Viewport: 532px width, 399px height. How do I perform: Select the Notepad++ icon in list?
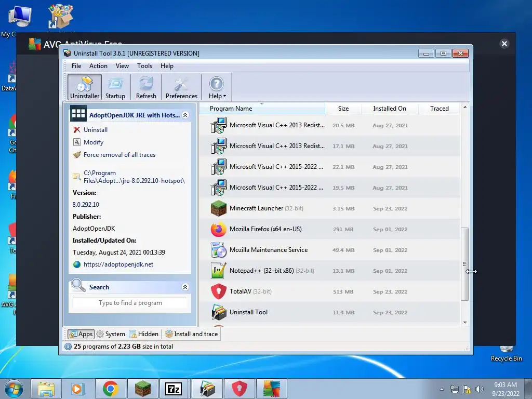219,271
